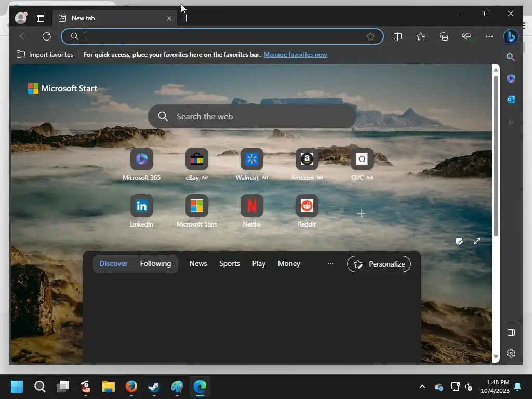
Task: Open tab actions menu icon
Action: point(41,18)
